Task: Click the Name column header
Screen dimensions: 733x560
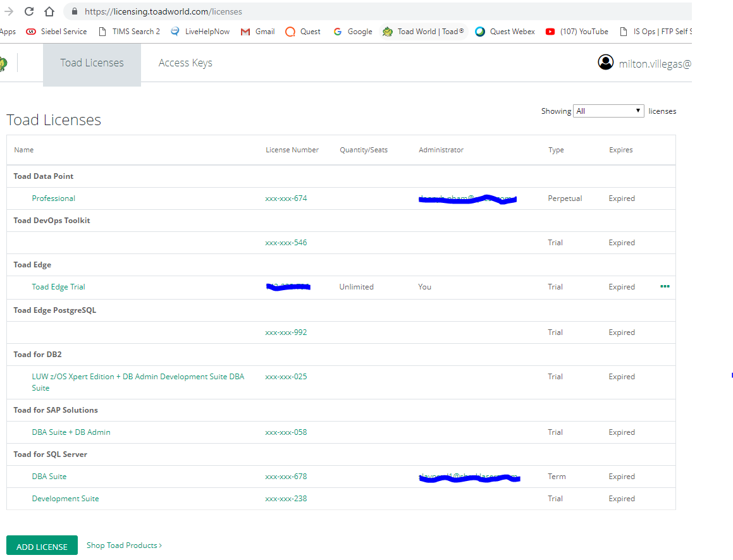Action: tap(24, 149)
